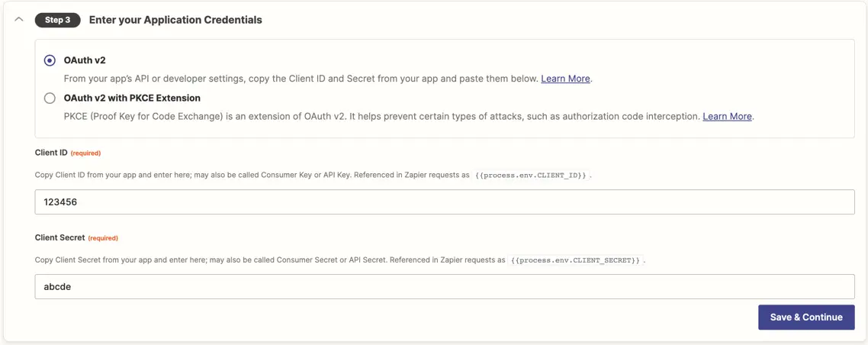Click the 'Client ID' field label

pos(51,153)
